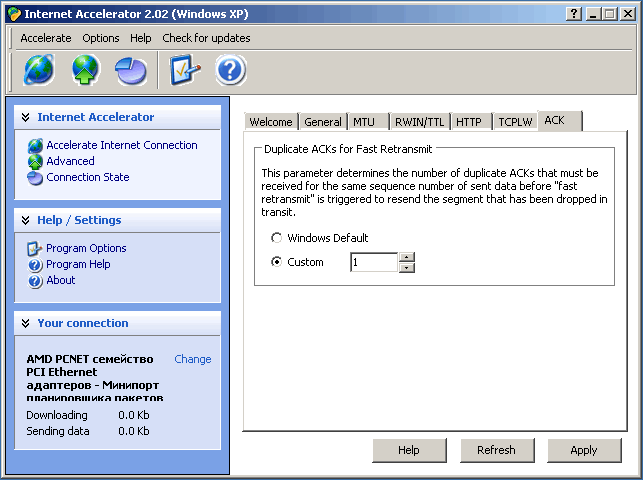Switch to the RWIN/TTL tab
The image size is (643, 480).
(420, 122)
